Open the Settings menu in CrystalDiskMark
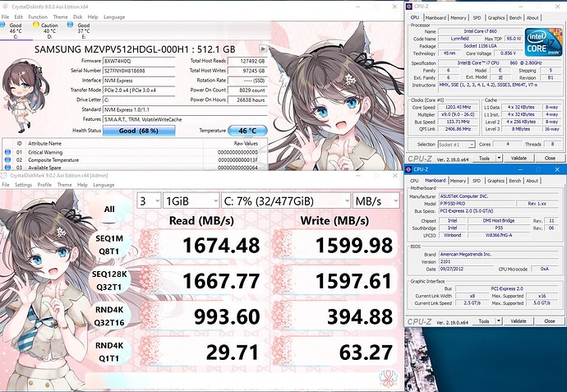The image size is (567, 392). (x=24, y=185)
